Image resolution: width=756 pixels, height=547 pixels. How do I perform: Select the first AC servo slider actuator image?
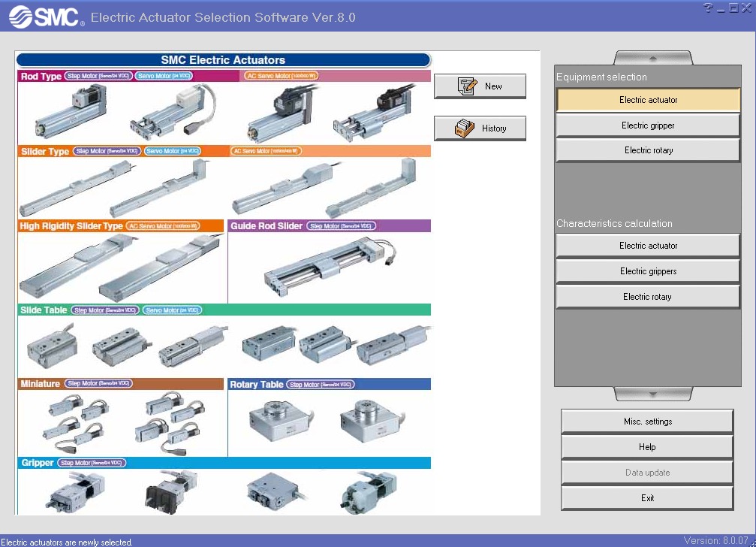click(x=285, y=189)
